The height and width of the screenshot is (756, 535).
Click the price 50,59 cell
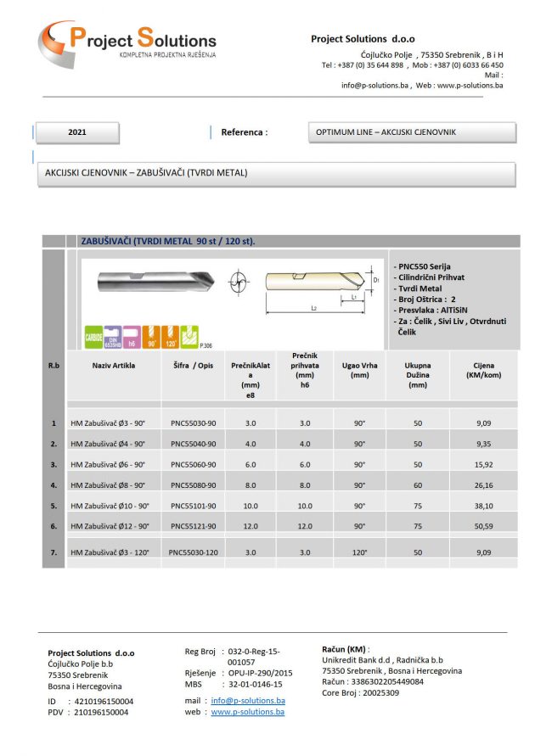[483, 526]
